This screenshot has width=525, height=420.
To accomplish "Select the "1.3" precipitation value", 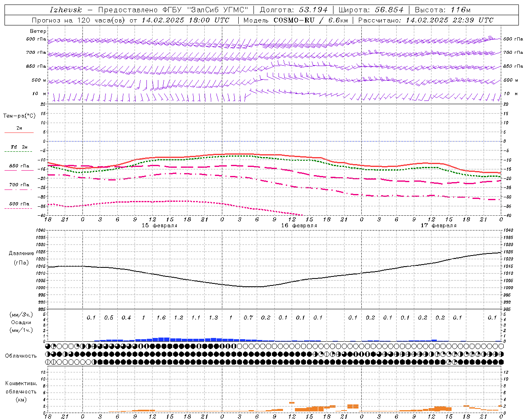I will point(213,317).
